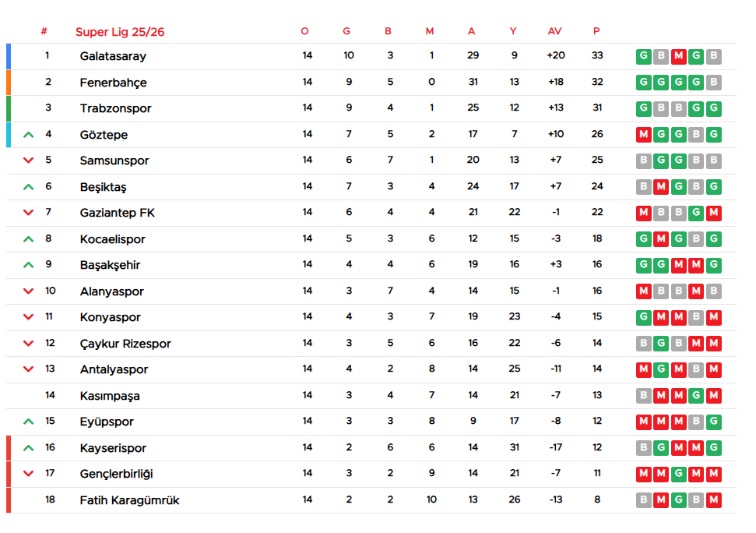The height and width of the screenshot is (533, 756).
Task: Click Gençlerbirliği's green G form badge
Action: tap(678, 474)
